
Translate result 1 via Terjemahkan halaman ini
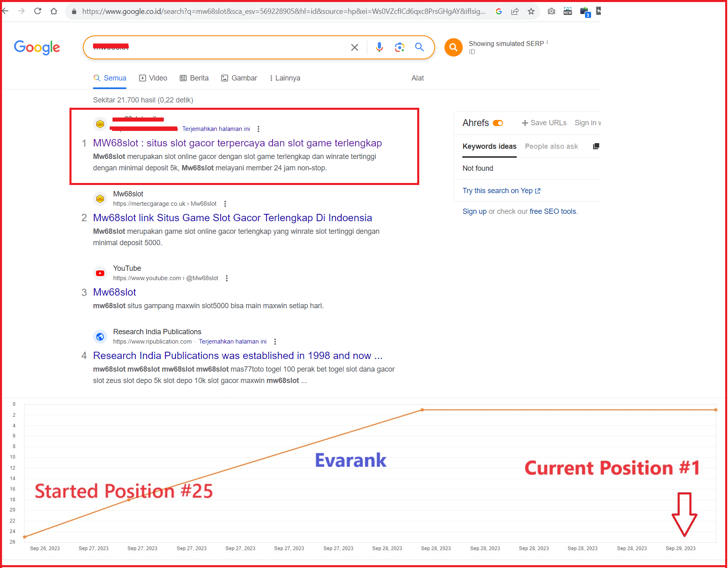pyautogui.click(x=216, y=129)
